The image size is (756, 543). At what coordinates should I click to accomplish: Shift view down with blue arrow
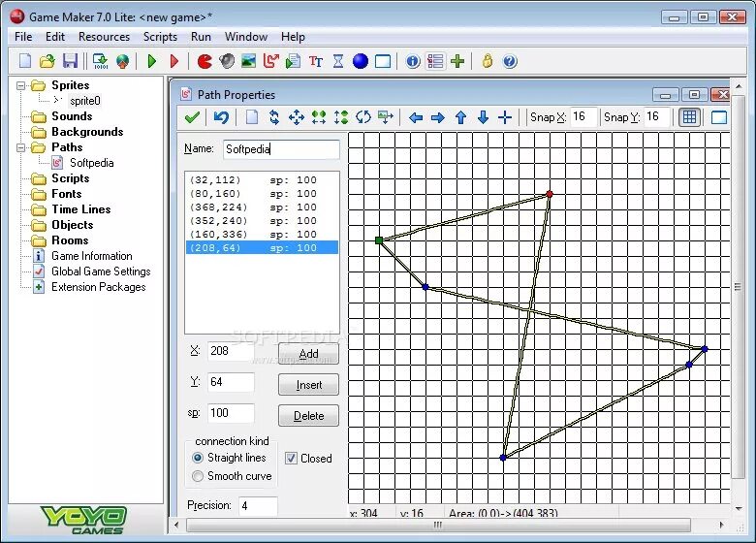(483, 117)
